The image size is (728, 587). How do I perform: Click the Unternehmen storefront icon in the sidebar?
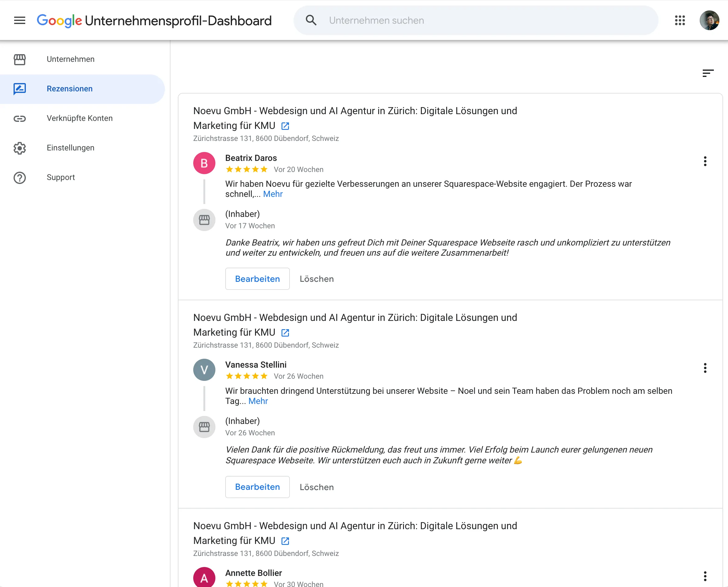click(x=20, y=59)
